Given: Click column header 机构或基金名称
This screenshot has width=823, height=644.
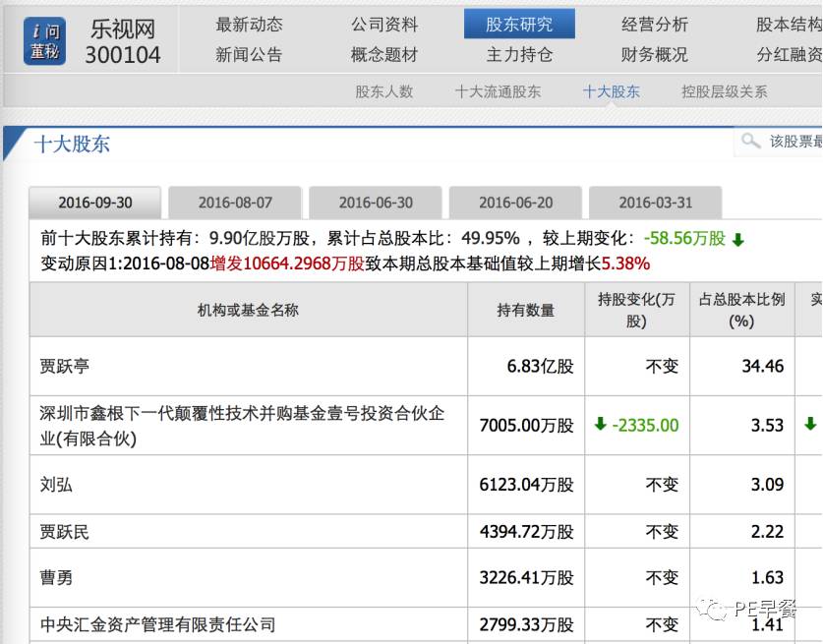Looking at the screenshot, I should click(248, 310).
